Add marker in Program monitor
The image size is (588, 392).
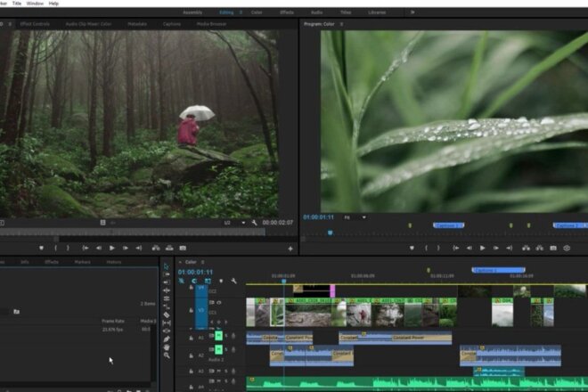[x=412, y=248]
